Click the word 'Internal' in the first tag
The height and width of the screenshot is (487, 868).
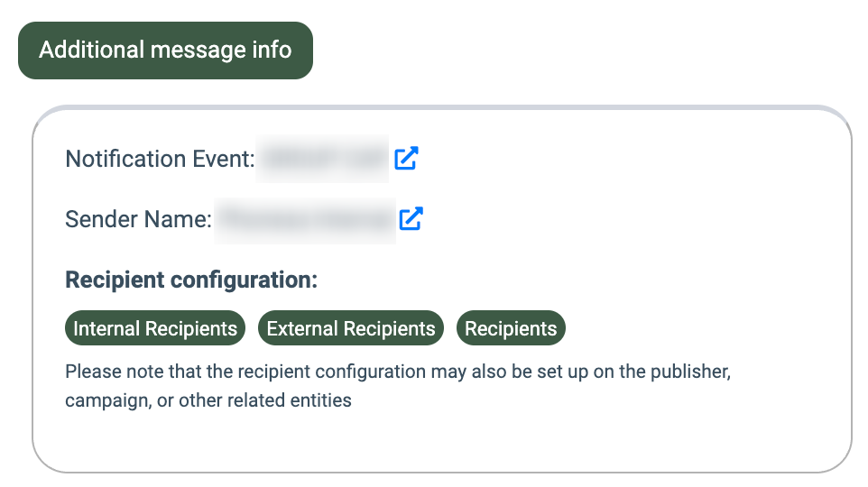coord(106,329)
